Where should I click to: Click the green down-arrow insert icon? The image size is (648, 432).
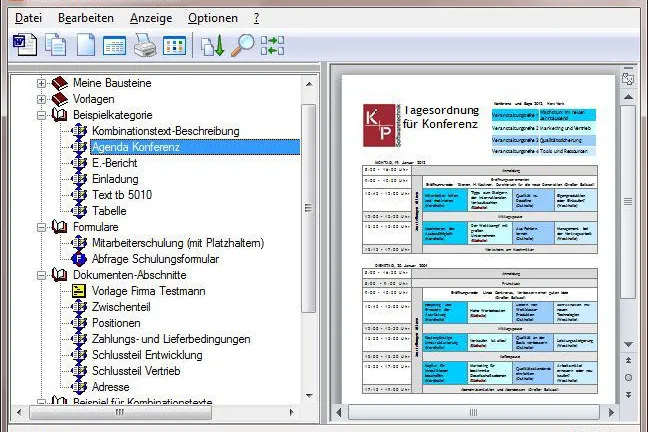point(213,45)
